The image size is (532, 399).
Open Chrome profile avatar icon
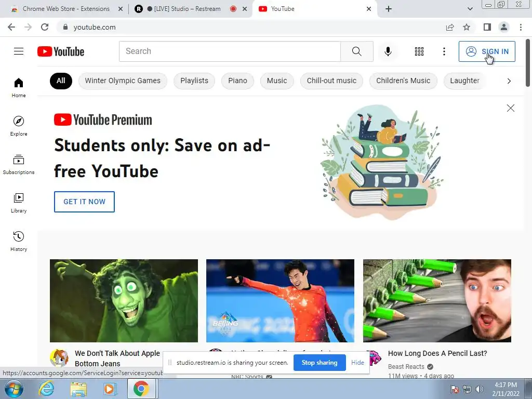point(504,27)
